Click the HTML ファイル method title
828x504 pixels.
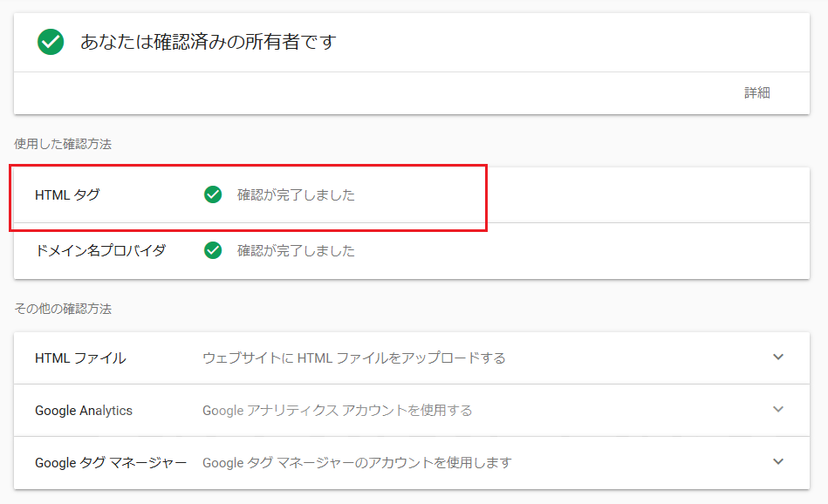pyautogui.click(x=80, y=358)
